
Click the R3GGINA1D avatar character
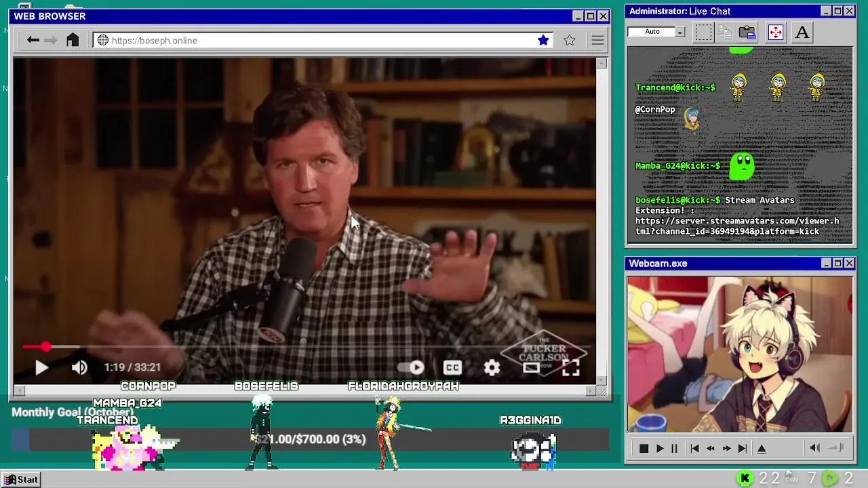[x=534, y=450]
